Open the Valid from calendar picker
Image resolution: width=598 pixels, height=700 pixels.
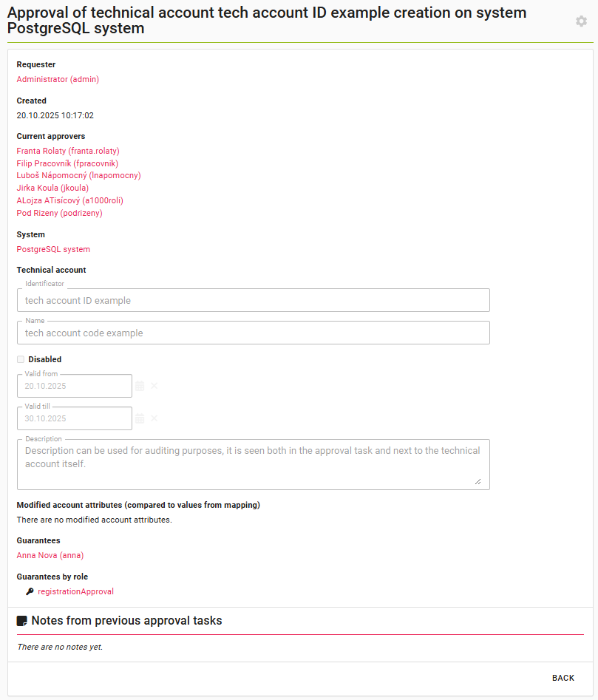(x=140, y=386)
